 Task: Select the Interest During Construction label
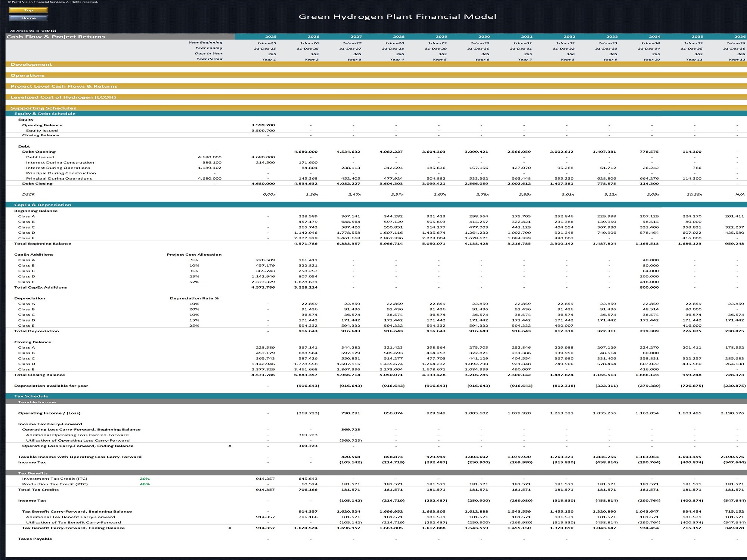(x=60, y=162)
